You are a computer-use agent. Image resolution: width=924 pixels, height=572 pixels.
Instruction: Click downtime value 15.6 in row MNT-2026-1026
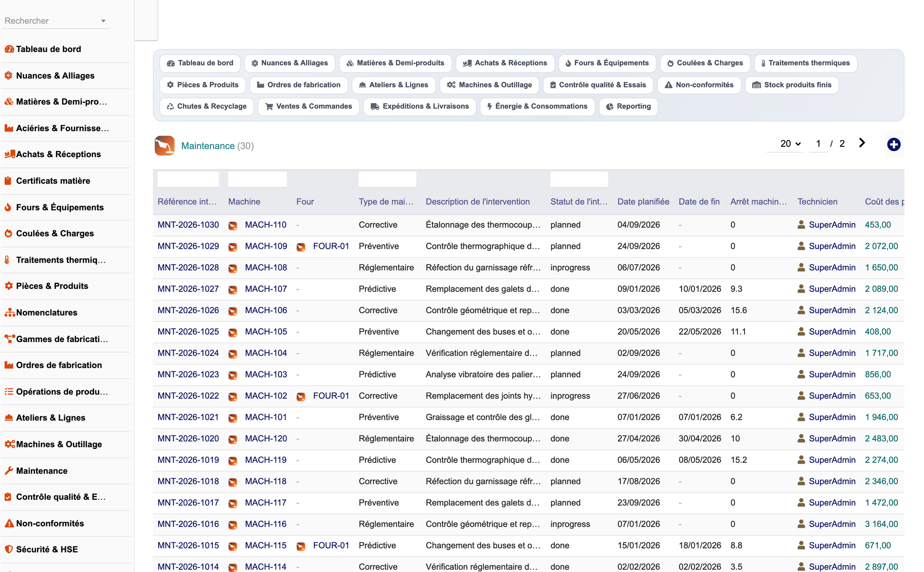738,310
